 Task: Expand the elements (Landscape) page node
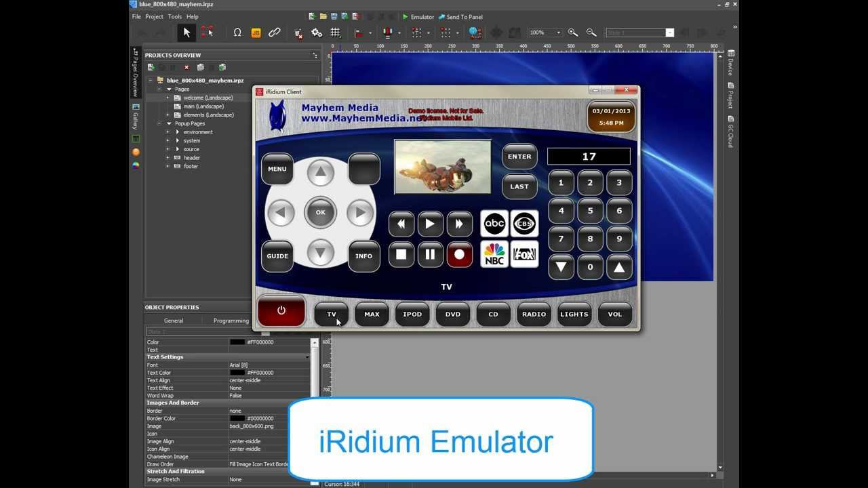point(168,115)
